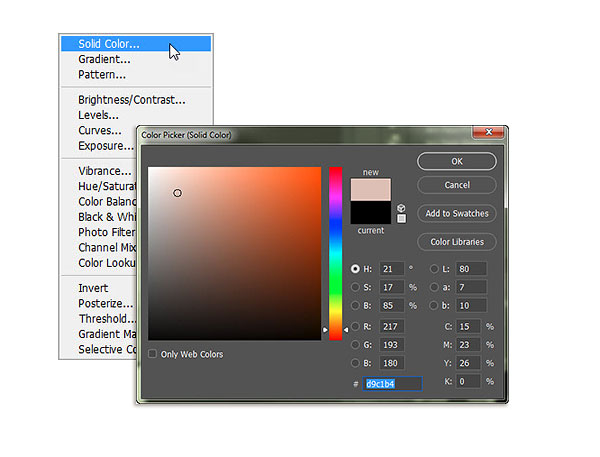This screenshot has width=600, height=457.
Task: Close the Color Picker dialog
Action: [489, 132]
